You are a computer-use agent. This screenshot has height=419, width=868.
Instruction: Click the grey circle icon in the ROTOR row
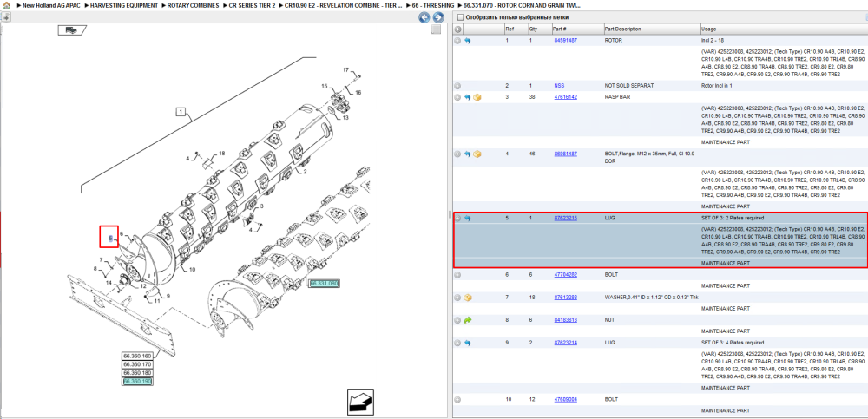tap(457, 41)
